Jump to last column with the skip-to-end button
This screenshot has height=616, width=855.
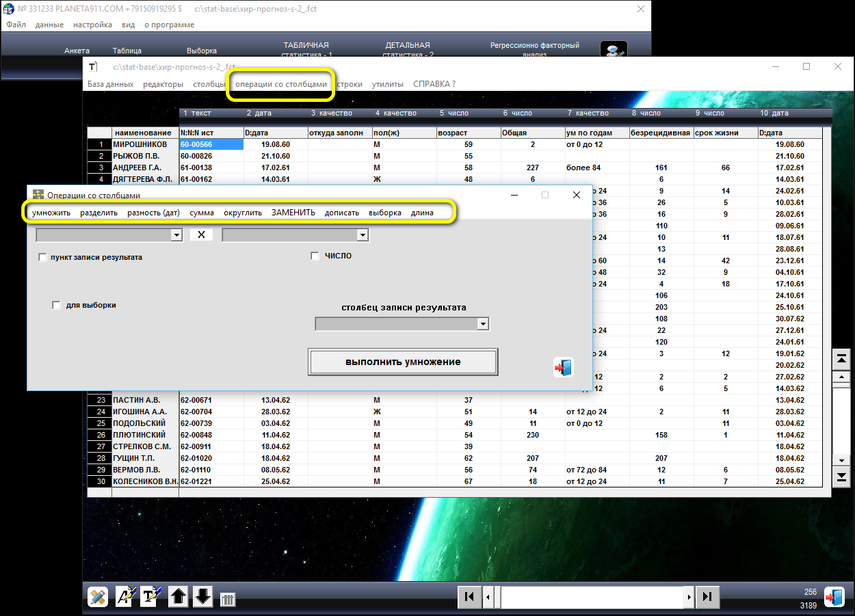(708, 596)
